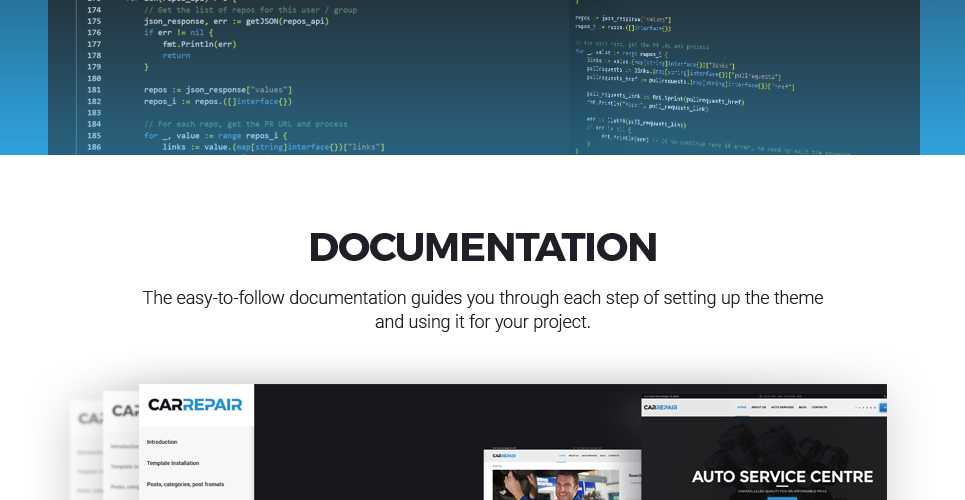Click the CarRepair logo in documentation sidebar
Image resolution: width=965 pixels, height=500 pixels.
[195, 405]
